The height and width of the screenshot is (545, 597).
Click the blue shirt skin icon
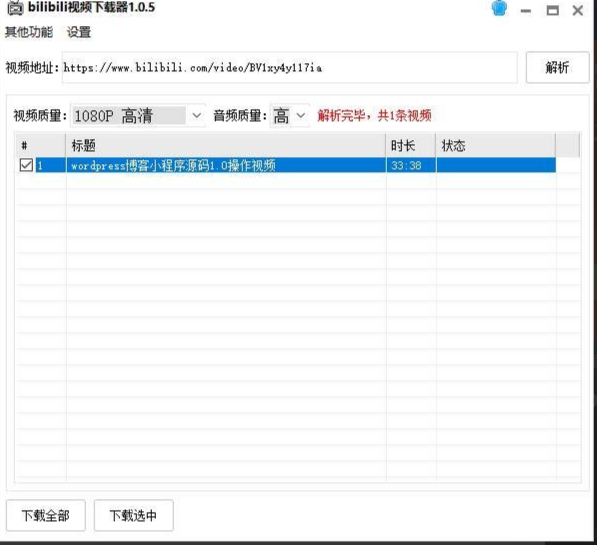(499, 8)
